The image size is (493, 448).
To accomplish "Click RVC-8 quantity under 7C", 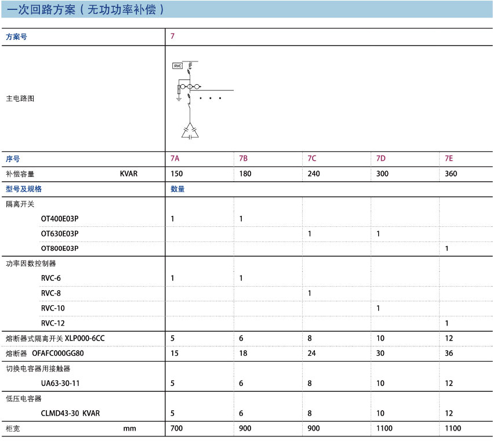I will [x=309, y=293].
